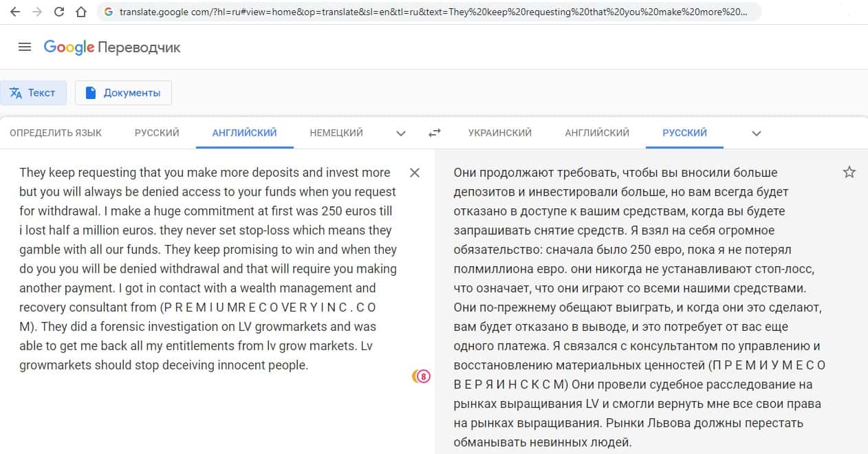Image resolution: width=868 pixels, height=454 pixels.
Task: Expand the target language list chevron
Action: click(757, 133)
